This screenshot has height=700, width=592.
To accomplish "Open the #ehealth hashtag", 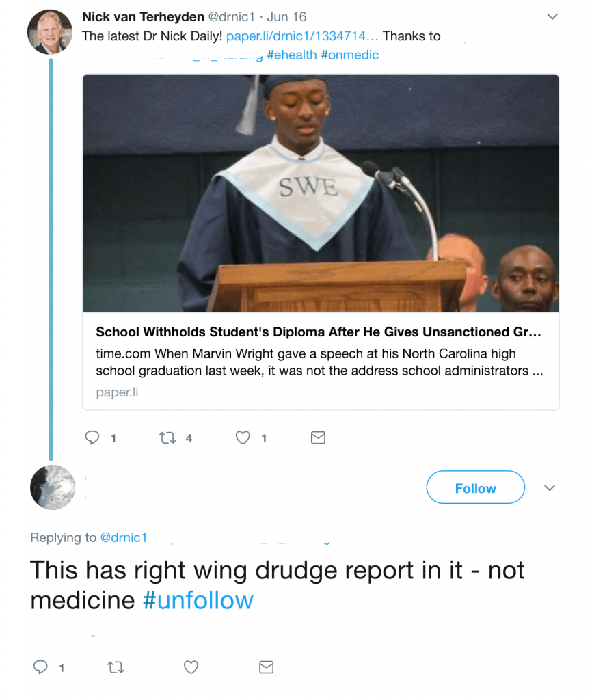I will tap(291, 55).
